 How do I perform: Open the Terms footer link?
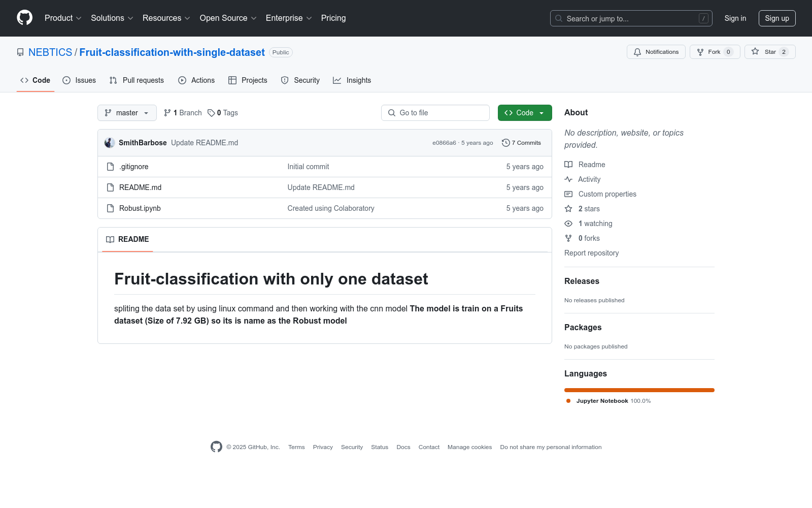tap(296, 447)
